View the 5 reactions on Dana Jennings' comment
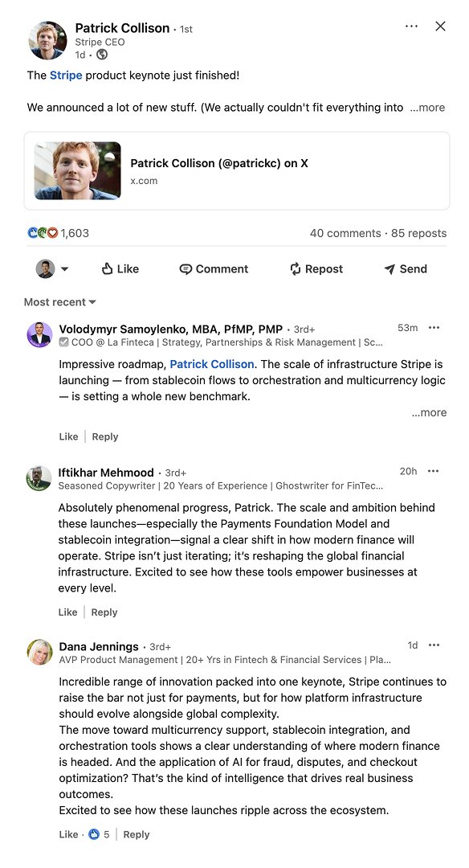Screen dimensions: 469x868 pyautogui.click(x=99, y=834)
